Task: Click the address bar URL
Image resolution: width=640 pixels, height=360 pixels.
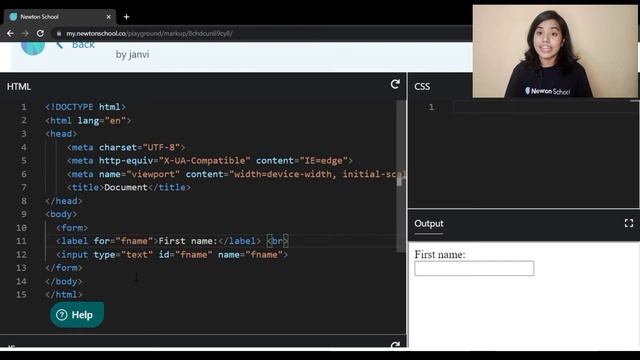Action: tap(149, 33)
